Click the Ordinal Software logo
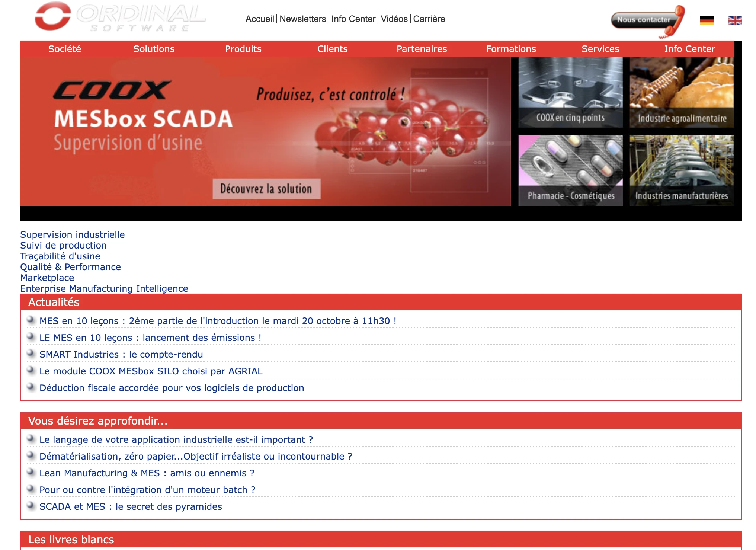The width and height of the screenshot is (756, 550). pyautogui.click(x=120, y=17)
